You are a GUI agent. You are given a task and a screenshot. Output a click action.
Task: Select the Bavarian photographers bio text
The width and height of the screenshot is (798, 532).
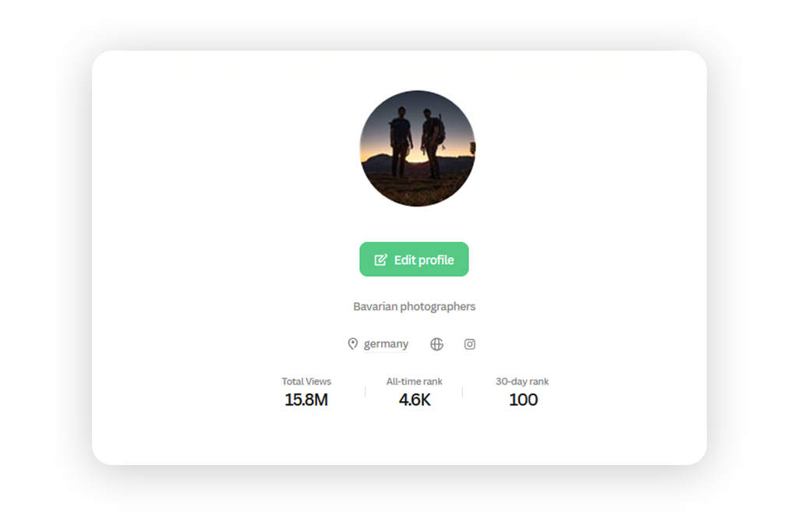coord(415,307)
